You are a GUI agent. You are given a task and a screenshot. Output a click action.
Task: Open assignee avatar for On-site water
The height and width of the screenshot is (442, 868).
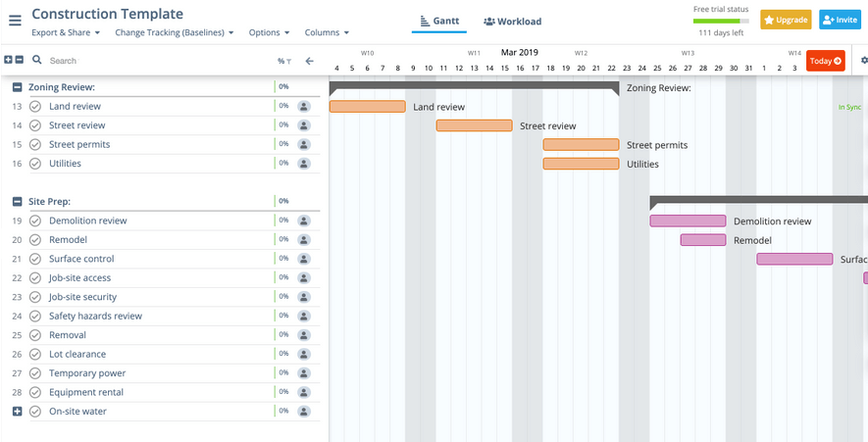[303, 412]
